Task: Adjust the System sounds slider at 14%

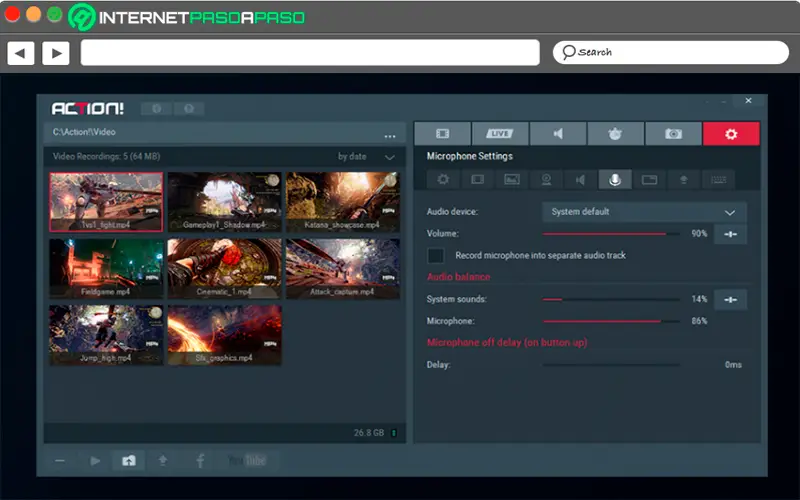Action: [611, 299]
